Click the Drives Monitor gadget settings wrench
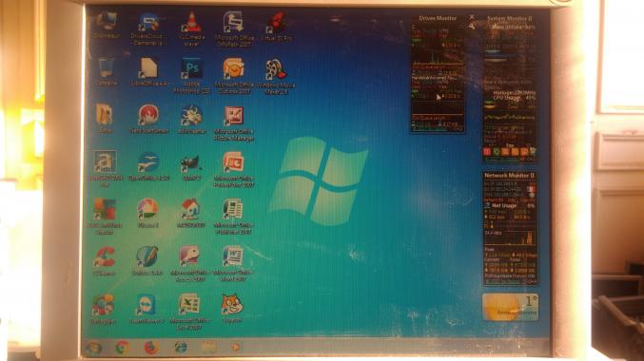This screenshot has width=644, height=361. coord(472,27)
